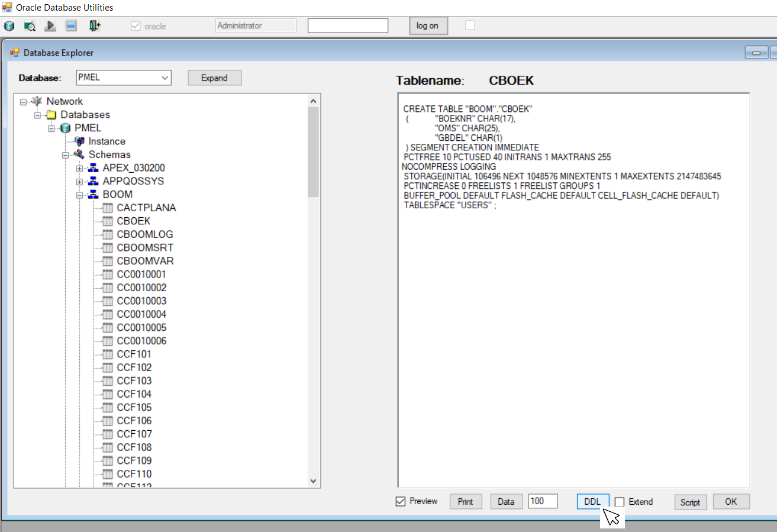Click the CBOOMVAR table icon
Screen dimensions: 777x532
108,261
